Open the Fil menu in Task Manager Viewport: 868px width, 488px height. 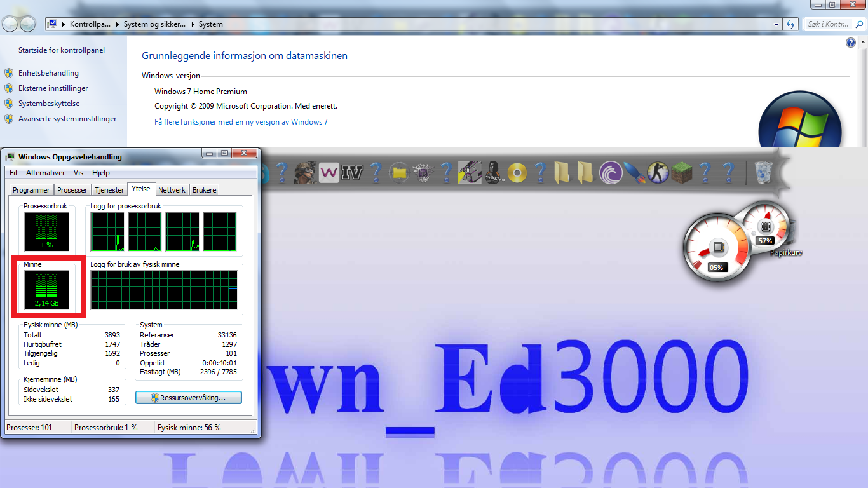click(x=13, y=173)
